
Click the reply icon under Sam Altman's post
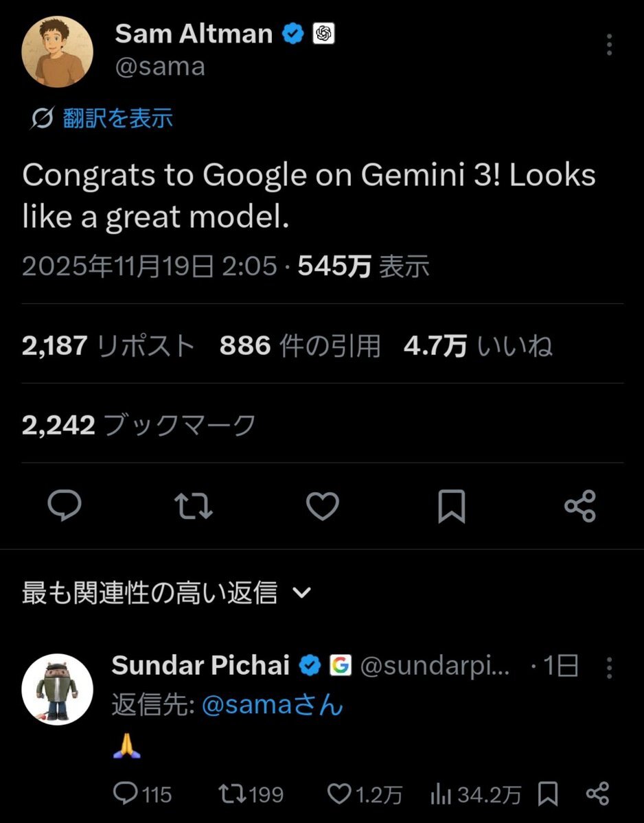click(65, 507)
